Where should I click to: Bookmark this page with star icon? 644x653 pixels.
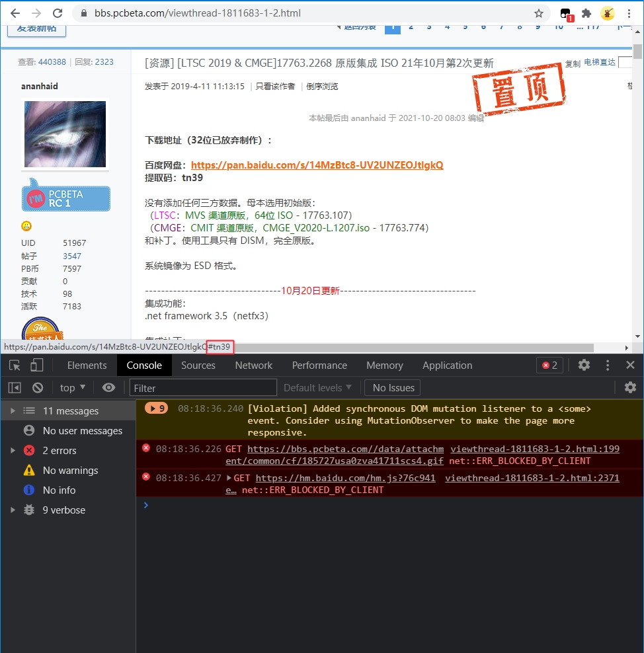tap(539, 13)
